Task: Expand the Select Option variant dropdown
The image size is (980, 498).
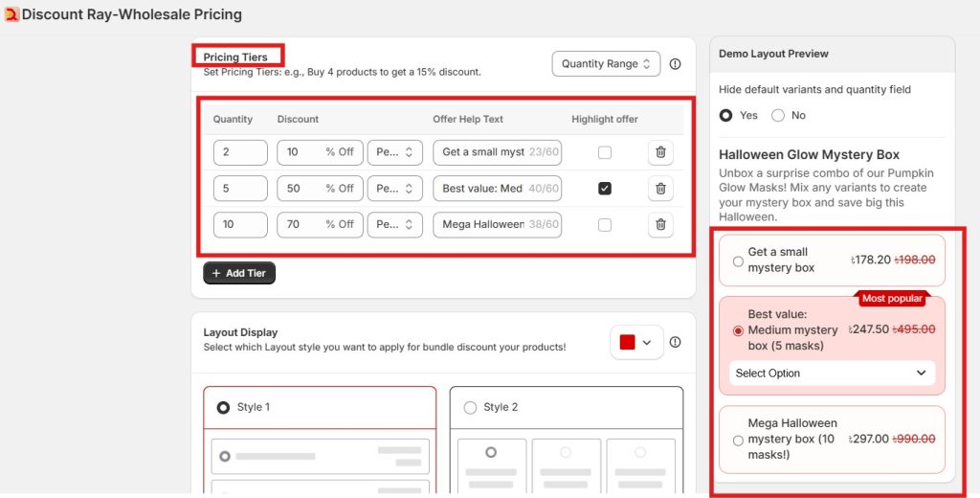Action: 831,373
